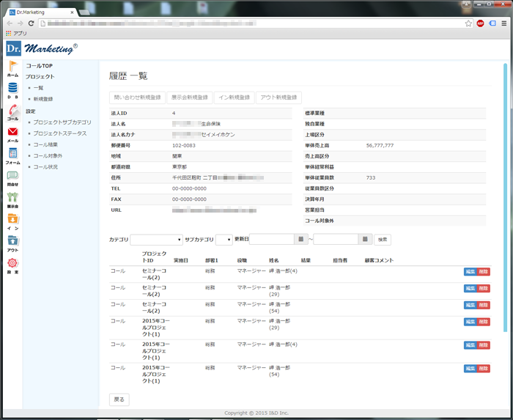Image resolution: width=513 pixels, height=420 pixels.
Task: Click the 戻る back button
Action: (x=119, y=399)
